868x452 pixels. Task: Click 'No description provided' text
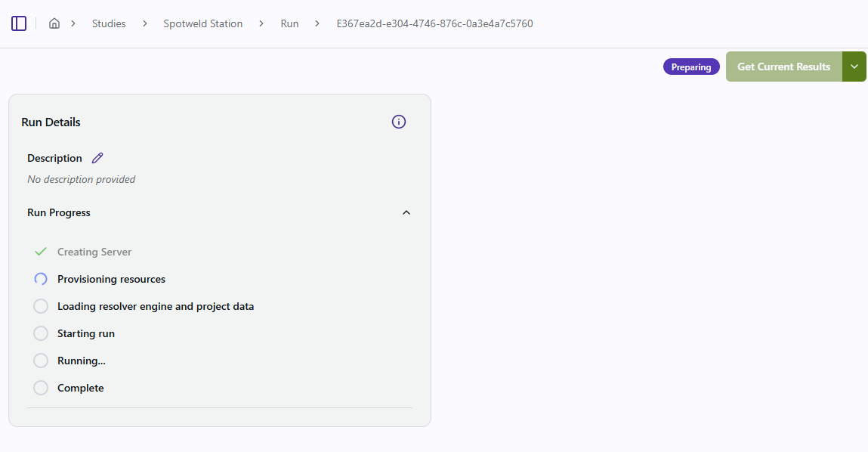[82, 179]
